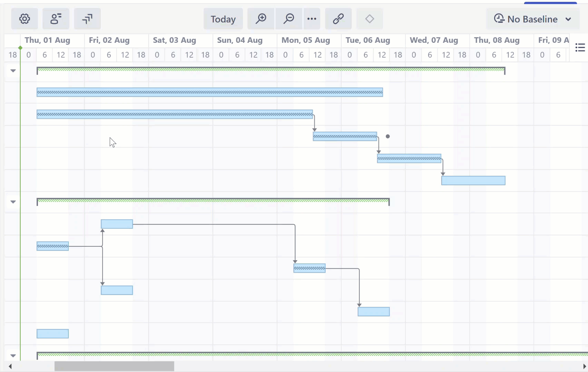Click the striped progress bar of the first subtask
The width and height of the screenshot is (588, 372).
(x=209, y=92)
